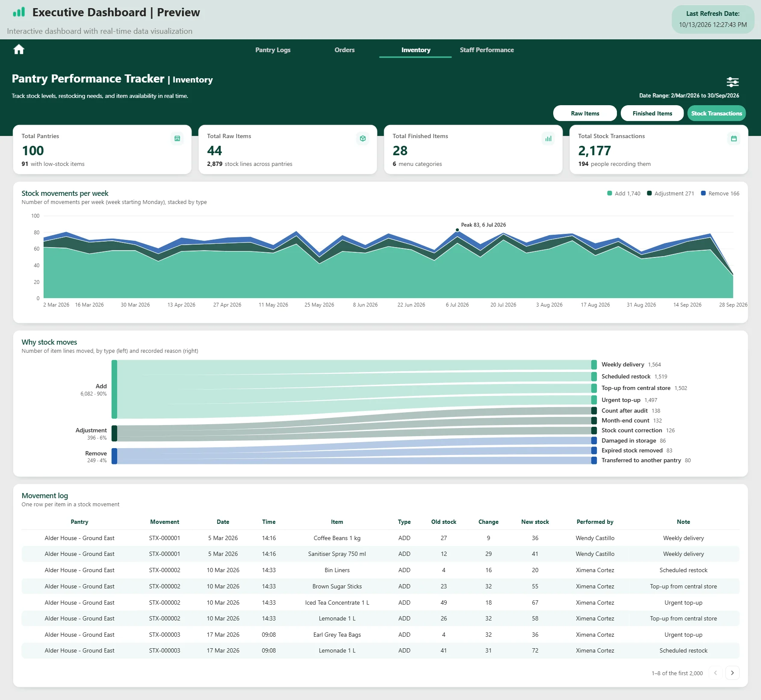The width and height of the screenshot is (761, 700).
Task: Click the Coffee Beans 1 kg item cell
Action: pos(337,538)
